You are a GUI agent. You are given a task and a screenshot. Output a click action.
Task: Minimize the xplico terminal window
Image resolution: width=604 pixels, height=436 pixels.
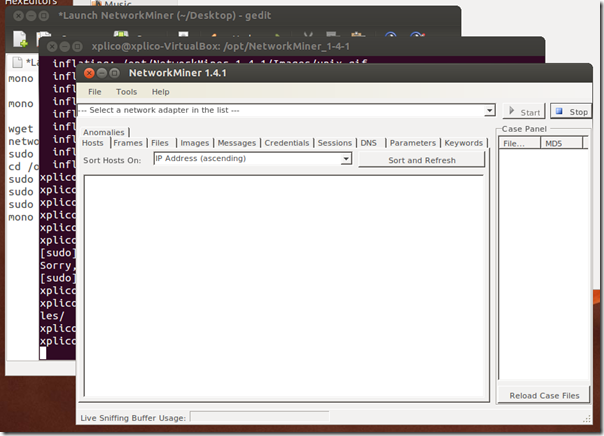pos(65,47)
